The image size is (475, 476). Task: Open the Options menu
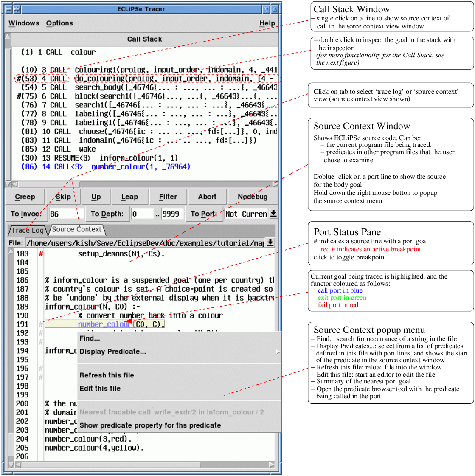pyautogui.click(x=59, y=23)
